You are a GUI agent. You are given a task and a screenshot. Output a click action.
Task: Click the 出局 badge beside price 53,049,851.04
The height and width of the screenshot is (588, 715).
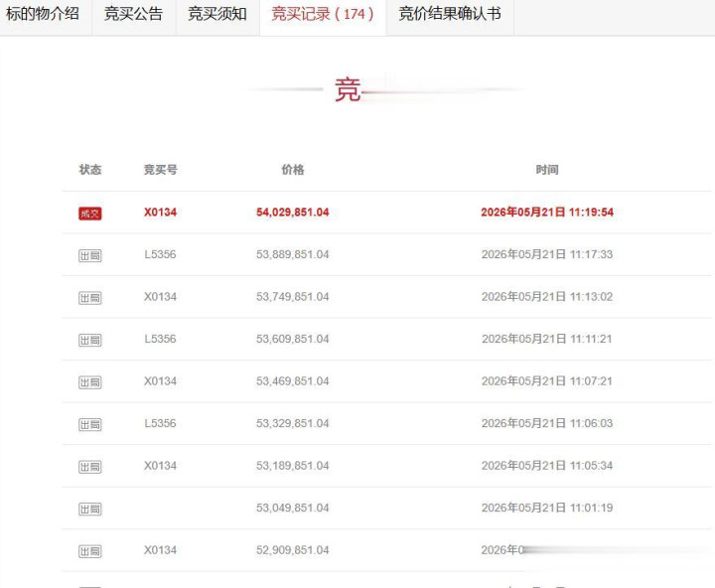(89, 510)
